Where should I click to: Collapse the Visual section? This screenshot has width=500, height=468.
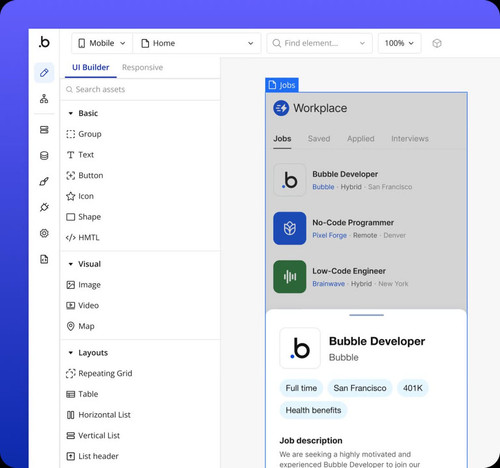[x=70, y=264]
